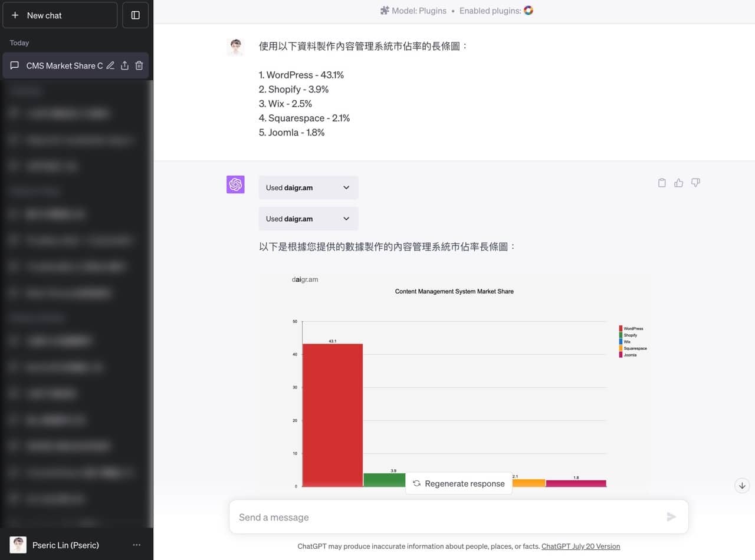Open Pseric Lin account menu
Screen dimensions: 755x560
(x=77, y=545)
